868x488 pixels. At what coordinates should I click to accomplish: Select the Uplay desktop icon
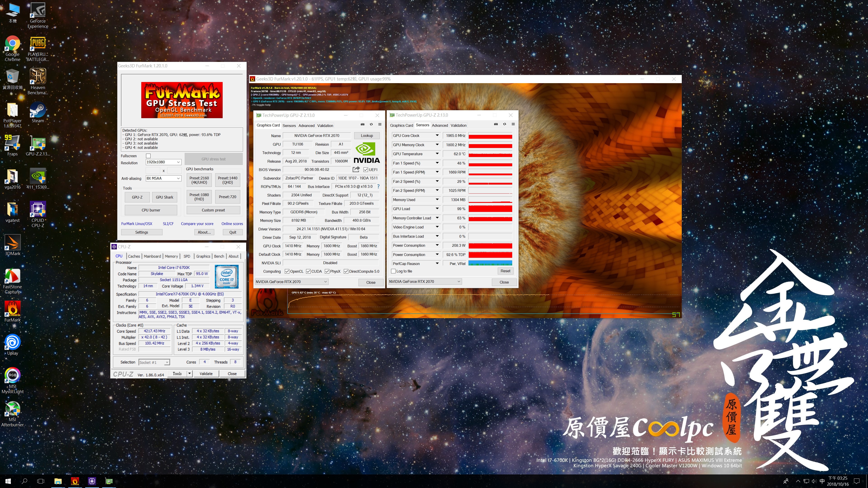(12, 345)
